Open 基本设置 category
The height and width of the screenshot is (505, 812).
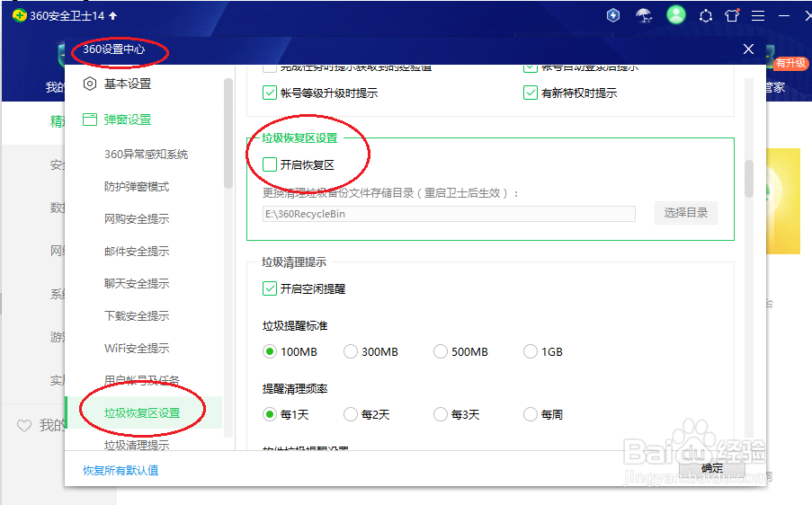click(128, 84)
